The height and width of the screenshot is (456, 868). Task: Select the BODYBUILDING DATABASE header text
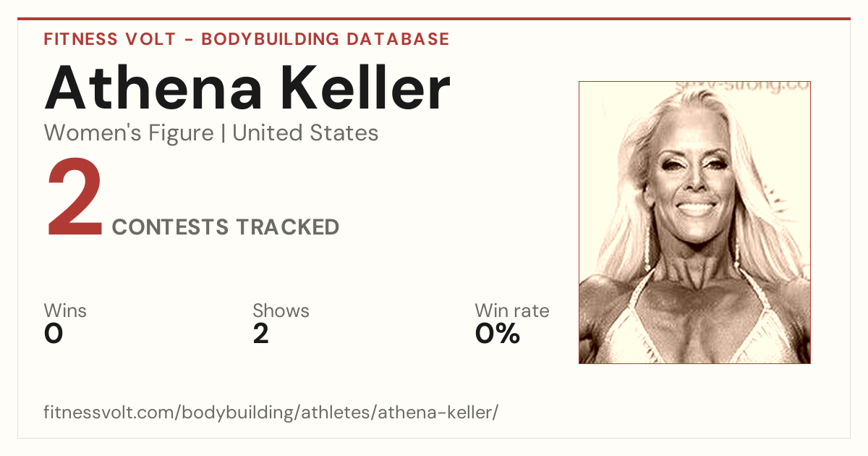(x=325, y=39)
